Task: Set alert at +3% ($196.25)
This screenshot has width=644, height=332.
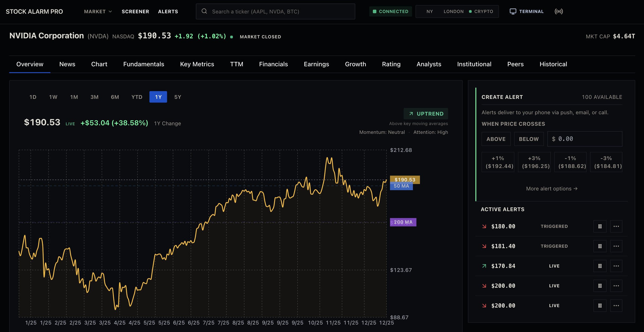Action: 534,162
